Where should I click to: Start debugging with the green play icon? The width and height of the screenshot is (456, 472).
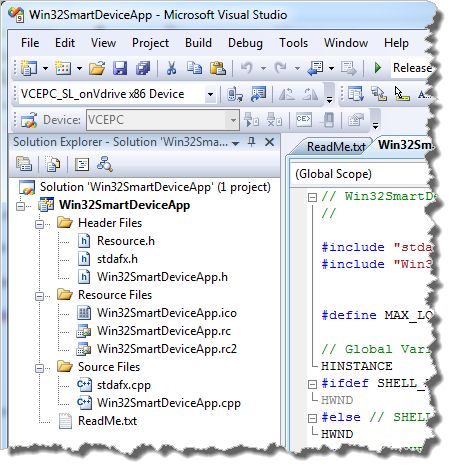coord(378,68)
